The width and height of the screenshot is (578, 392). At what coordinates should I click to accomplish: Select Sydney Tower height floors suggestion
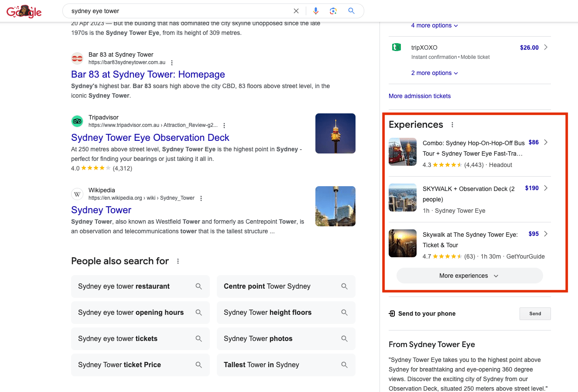point(286,313)
